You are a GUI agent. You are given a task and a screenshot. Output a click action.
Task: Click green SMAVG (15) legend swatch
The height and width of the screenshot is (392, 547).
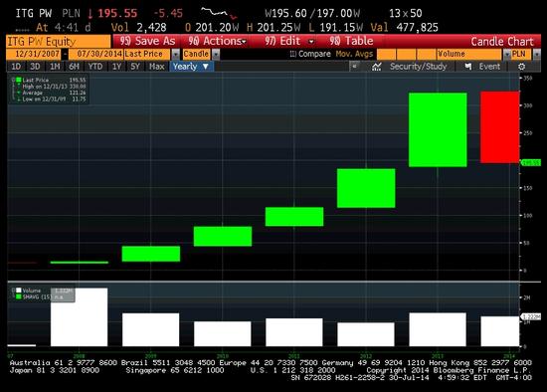pos(19,296)
